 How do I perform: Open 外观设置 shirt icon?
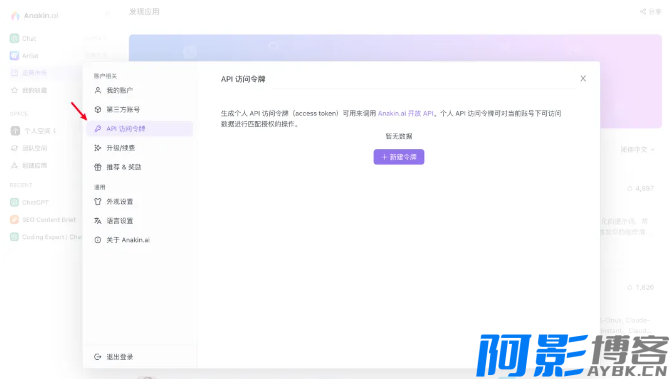(98, 202)
